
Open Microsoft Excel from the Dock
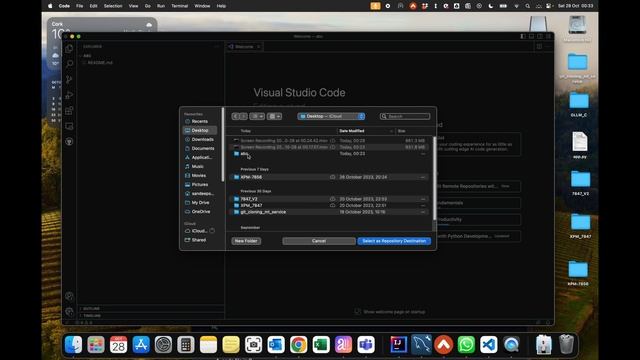pos(321,345)
